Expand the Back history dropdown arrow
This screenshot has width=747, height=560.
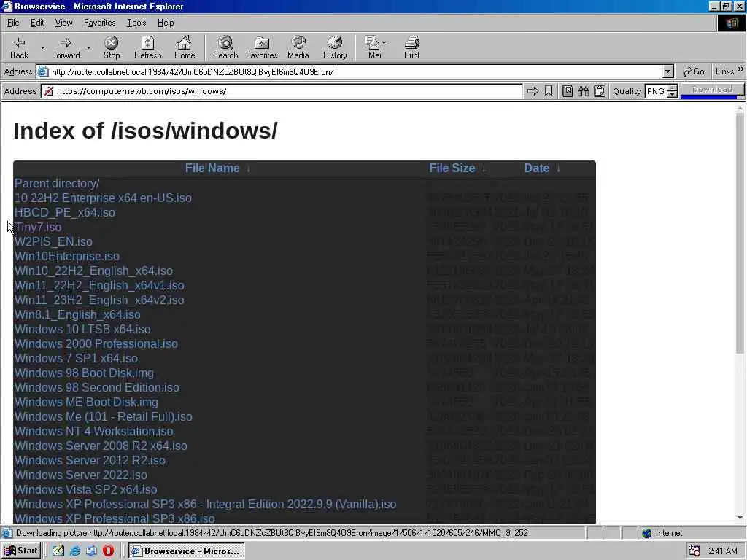pyautogui.click(x=42, y=48)
